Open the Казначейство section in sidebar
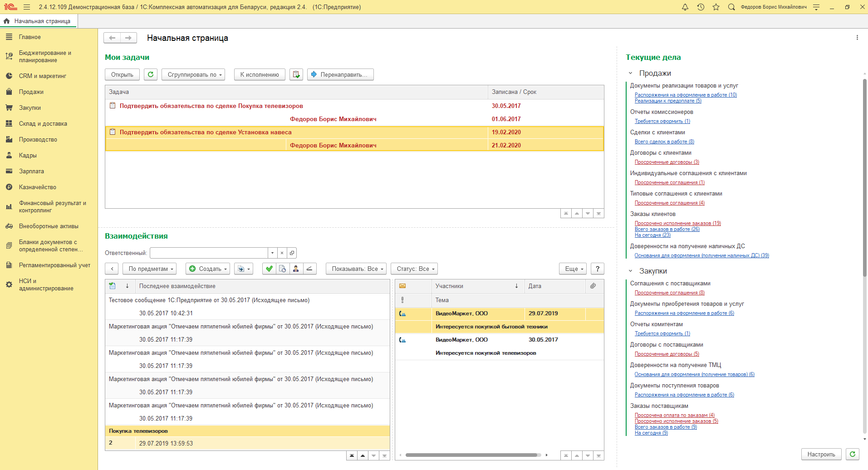The width and height of the screenshot is (868, 470). tap(38, 187)
